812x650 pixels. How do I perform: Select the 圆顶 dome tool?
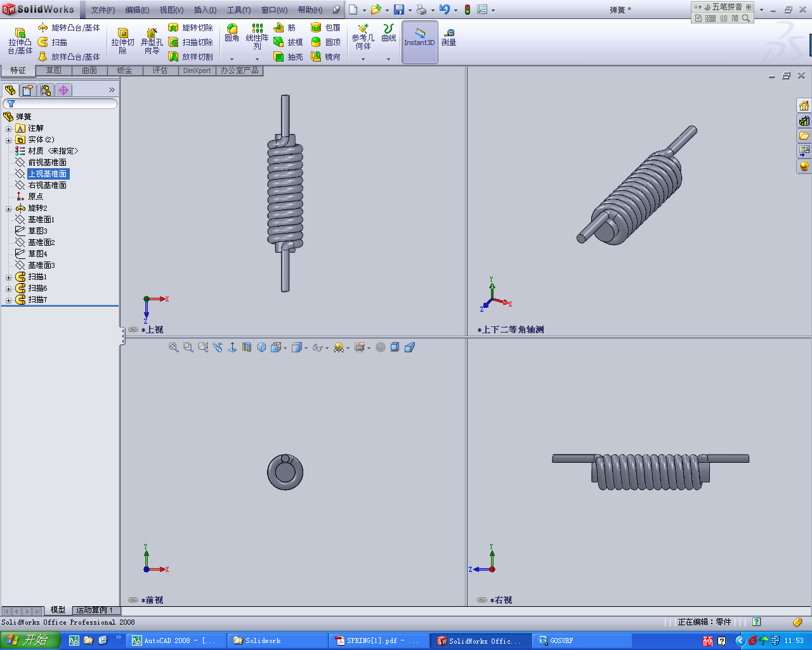point(326,42)
